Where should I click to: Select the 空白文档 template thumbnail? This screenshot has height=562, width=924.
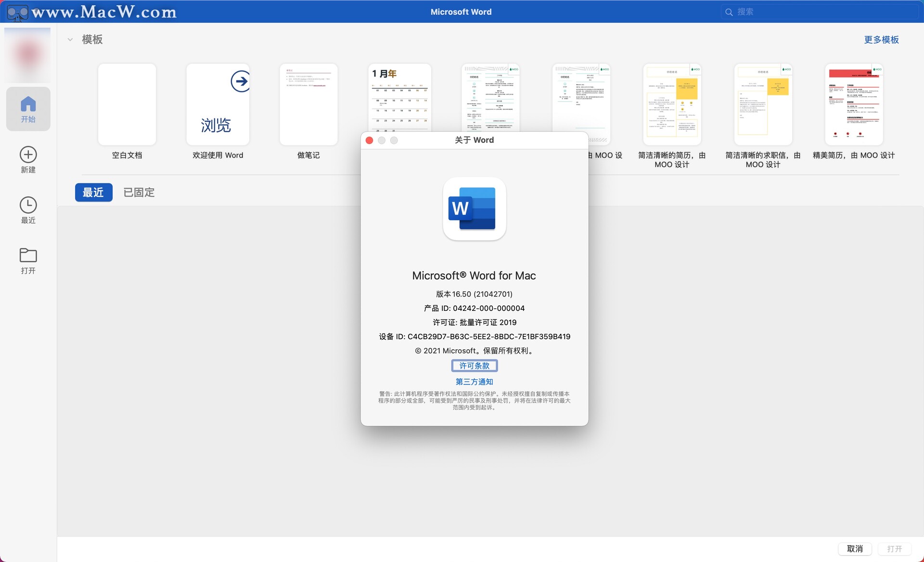(127, 104)
